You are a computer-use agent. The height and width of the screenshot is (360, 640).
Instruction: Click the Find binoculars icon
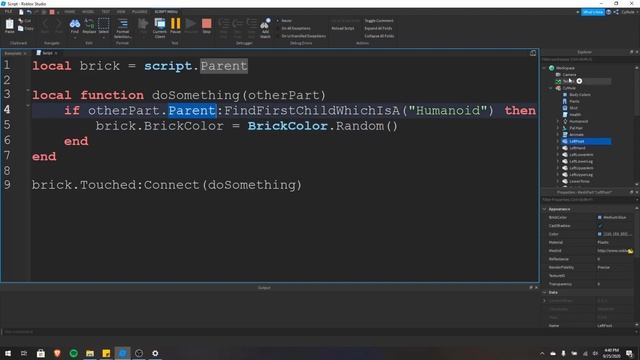coord(75,25)
